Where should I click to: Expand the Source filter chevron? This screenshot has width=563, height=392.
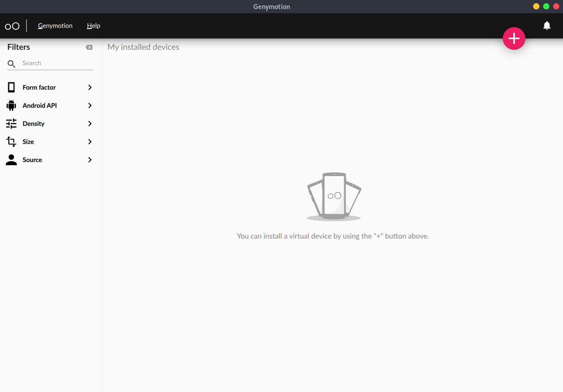90,160
